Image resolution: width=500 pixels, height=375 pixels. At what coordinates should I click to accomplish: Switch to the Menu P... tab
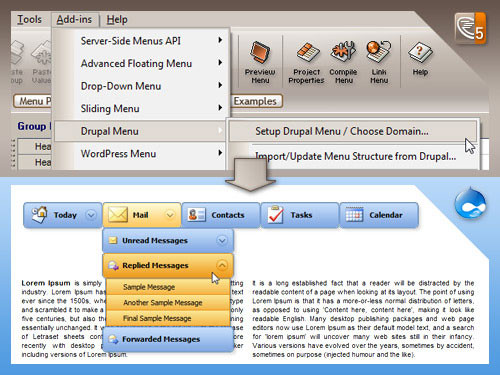point(33,101)
